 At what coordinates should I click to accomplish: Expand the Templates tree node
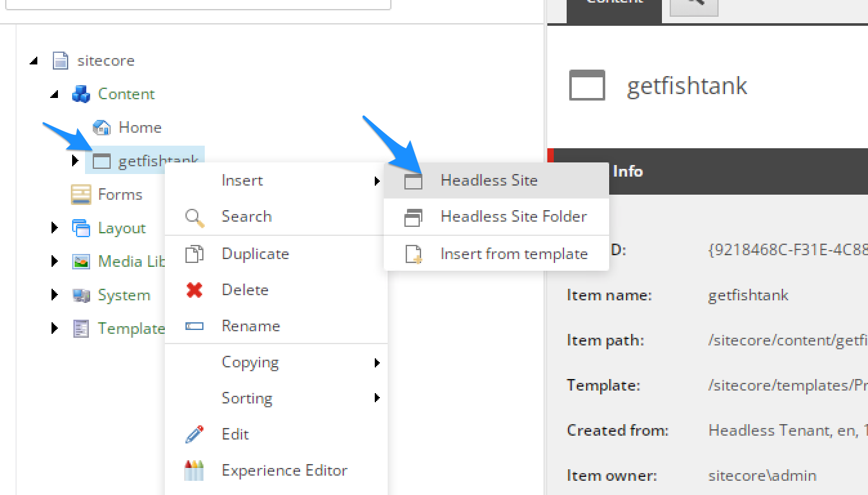pos(55,329)
